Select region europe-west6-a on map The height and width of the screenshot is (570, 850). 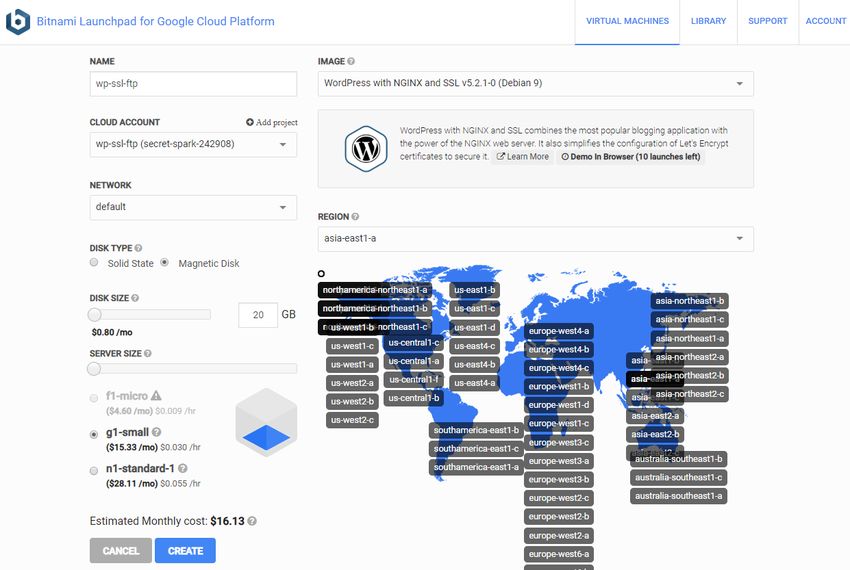[x=559, y=554]
